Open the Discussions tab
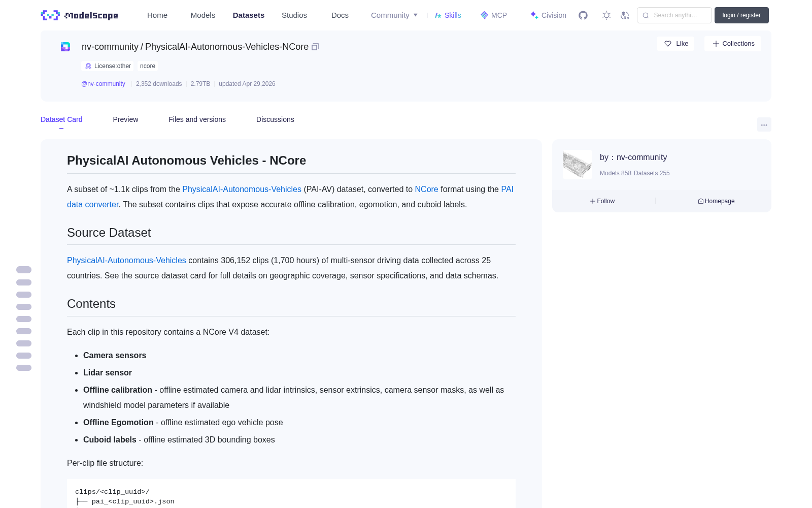Viewport: 812px width, 508px height. click(275, 119)
